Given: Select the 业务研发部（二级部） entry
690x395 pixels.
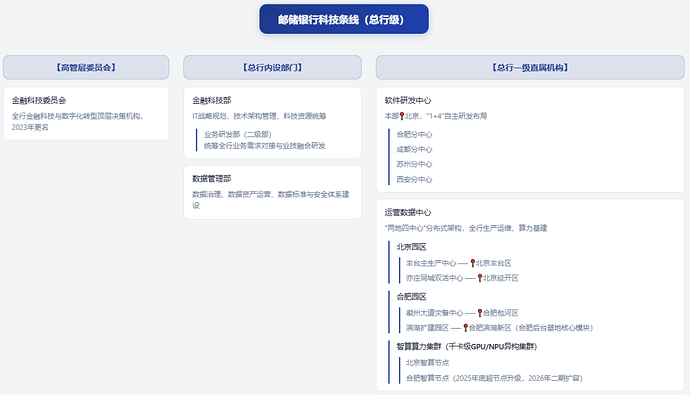Looking at the screenshot, I should tap(238, 134).
